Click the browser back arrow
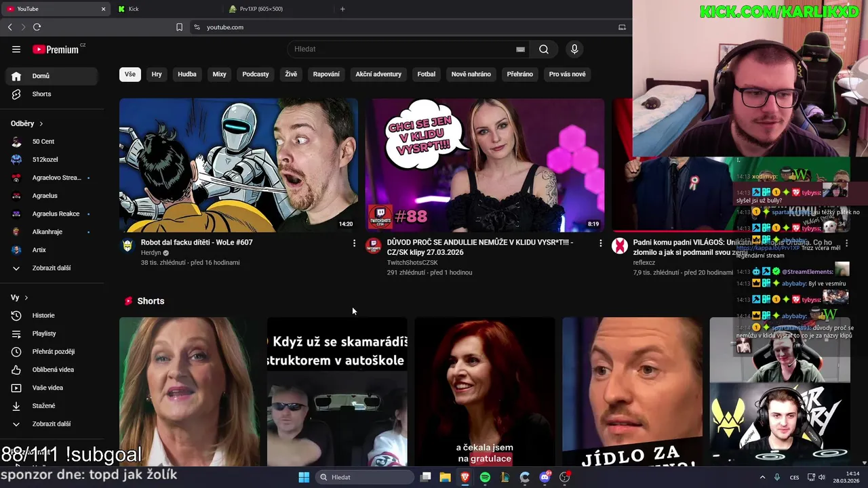The height and width of the screenshot is (488, 868). pos(9,27)
